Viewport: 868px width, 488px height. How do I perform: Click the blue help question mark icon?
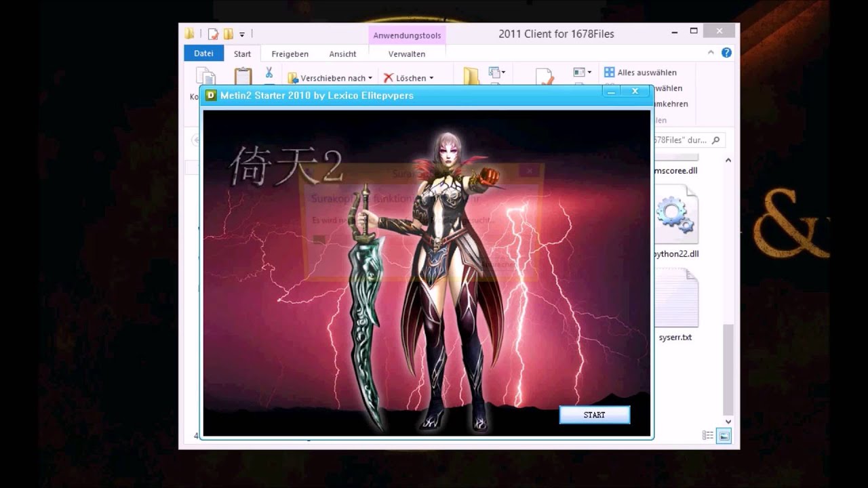tap(726, 53)
